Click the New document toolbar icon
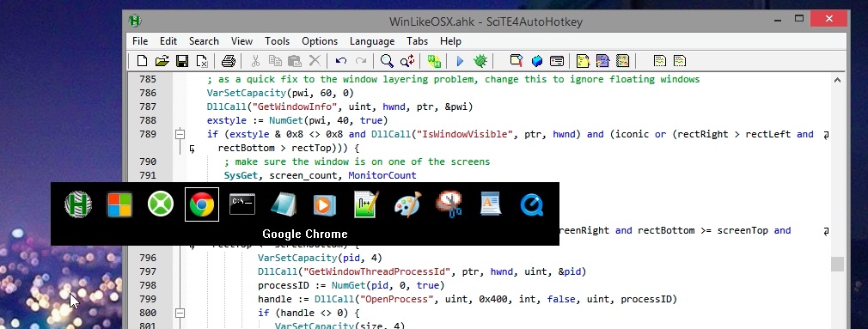The image size is (868, 329). pyautogui.click(x=143, y=61)
